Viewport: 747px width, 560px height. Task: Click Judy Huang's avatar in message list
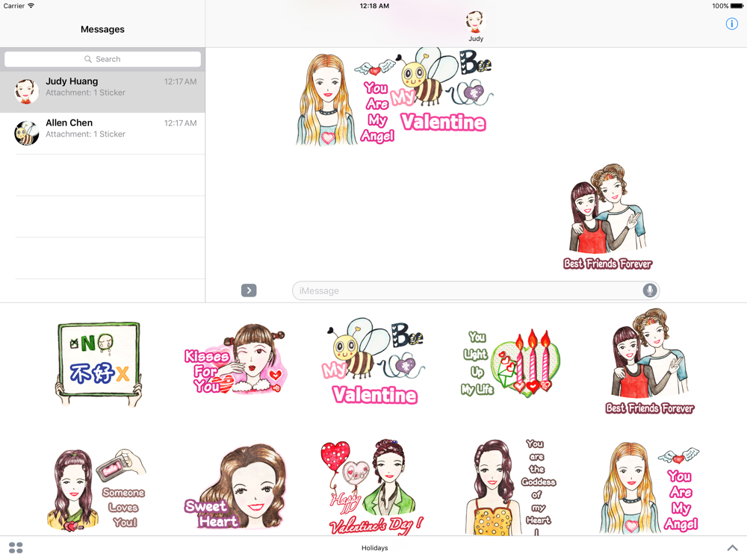pos(27,91)
